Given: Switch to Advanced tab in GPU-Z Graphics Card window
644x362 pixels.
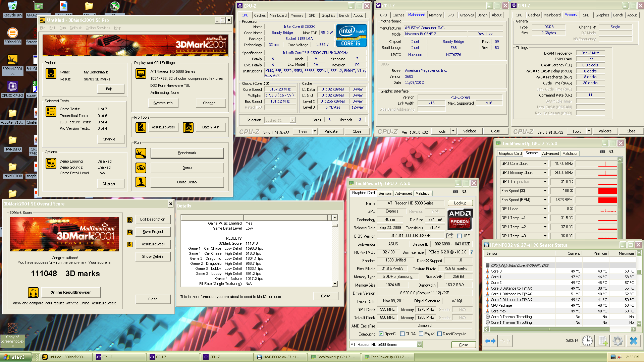Looking at the screenshot, I should click(404, 193).
